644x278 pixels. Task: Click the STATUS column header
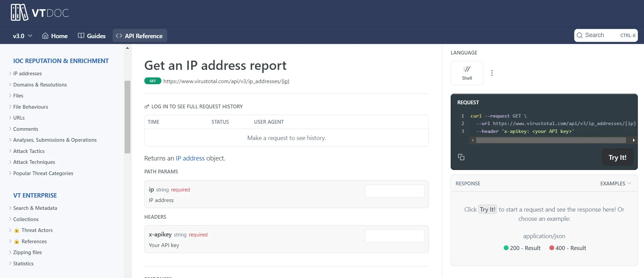220,122
